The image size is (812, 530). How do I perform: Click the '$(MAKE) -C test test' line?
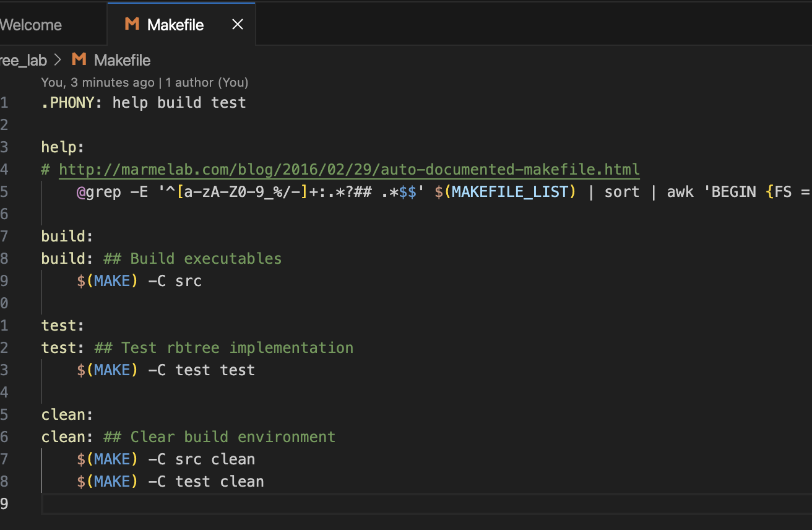tap(166, 370)
